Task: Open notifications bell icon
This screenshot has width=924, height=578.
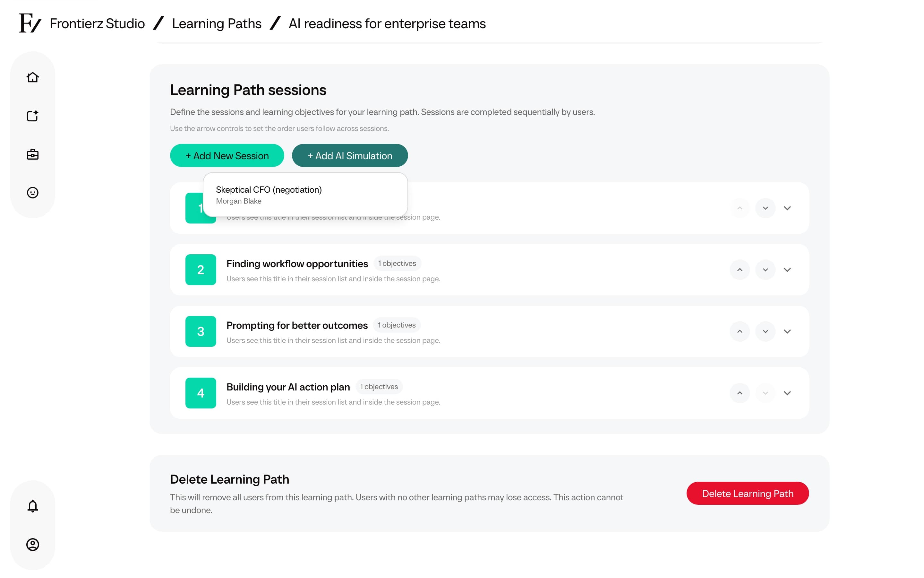Action: (x=33, y=506)
